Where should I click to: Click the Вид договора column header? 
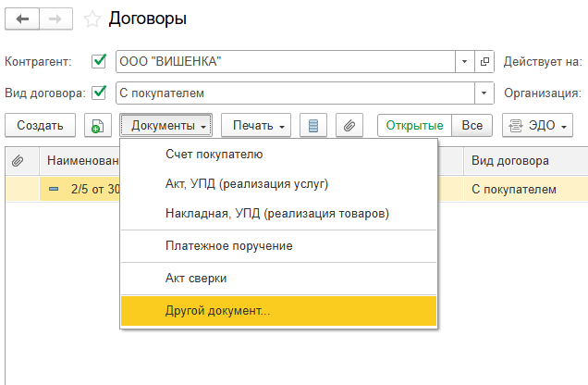point(526,161)
